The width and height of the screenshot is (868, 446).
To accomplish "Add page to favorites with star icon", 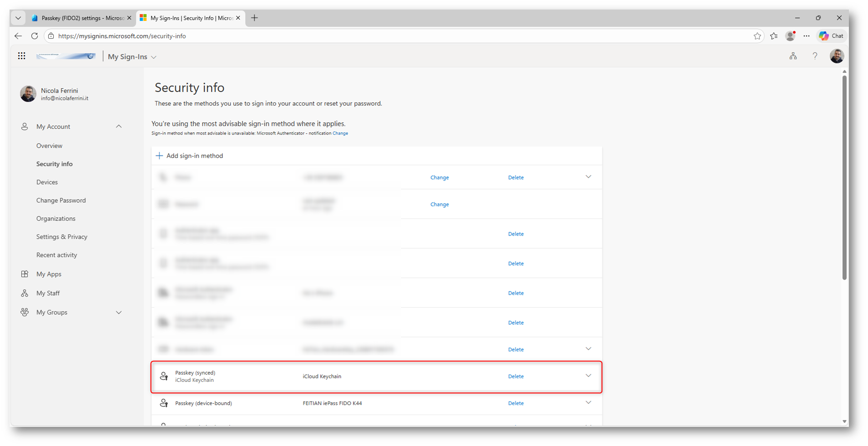I will coord(757,36).
